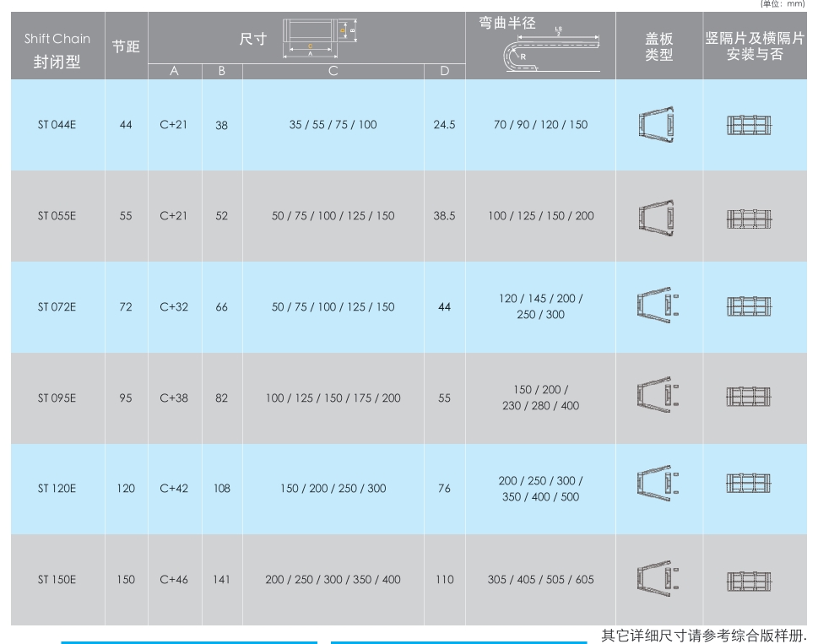This screenshot has height=644, width=818.
Task: Select the divider diagram for ST 150E
Action: pyautogui.click(x=749, y=582)
